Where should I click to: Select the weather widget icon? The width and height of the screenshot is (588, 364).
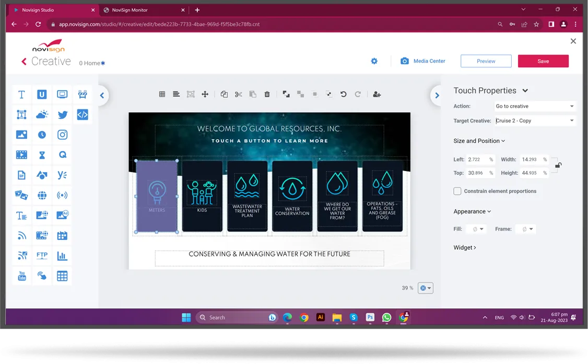[42, 115]
